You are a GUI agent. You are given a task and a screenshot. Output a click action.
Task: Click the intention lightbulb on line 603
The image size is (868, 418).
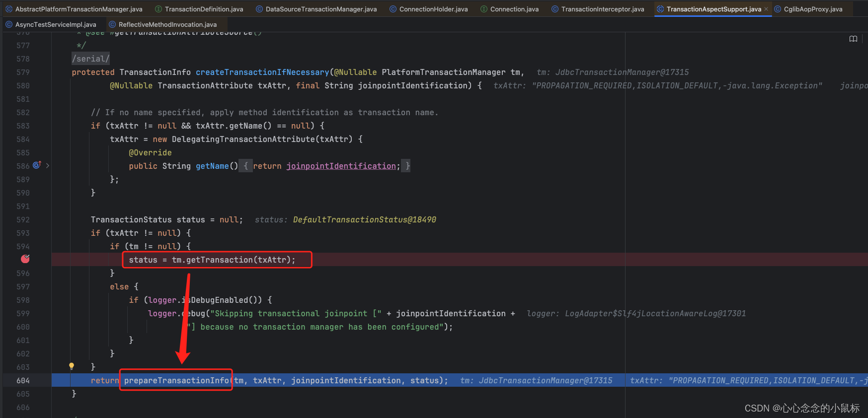[72, 366]
